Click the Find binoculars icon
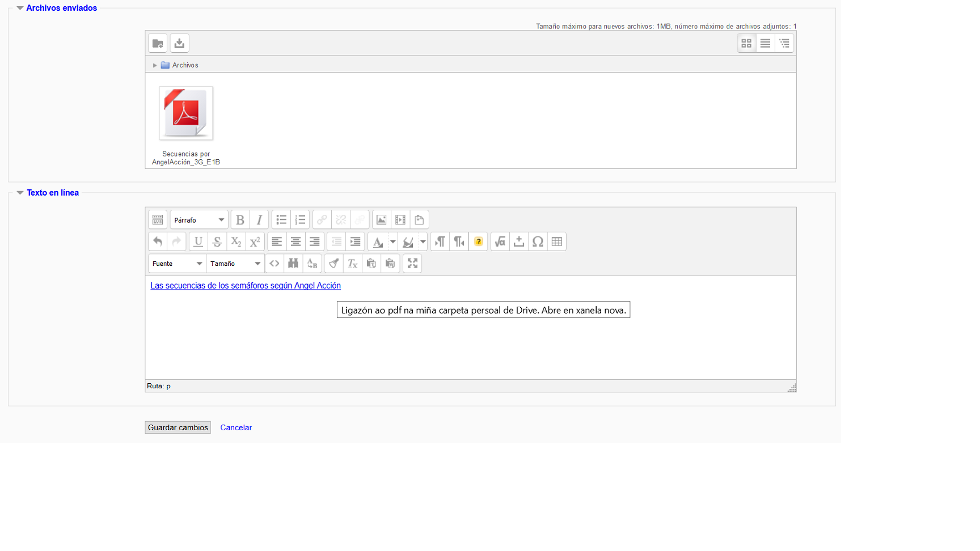 [293, 264]
